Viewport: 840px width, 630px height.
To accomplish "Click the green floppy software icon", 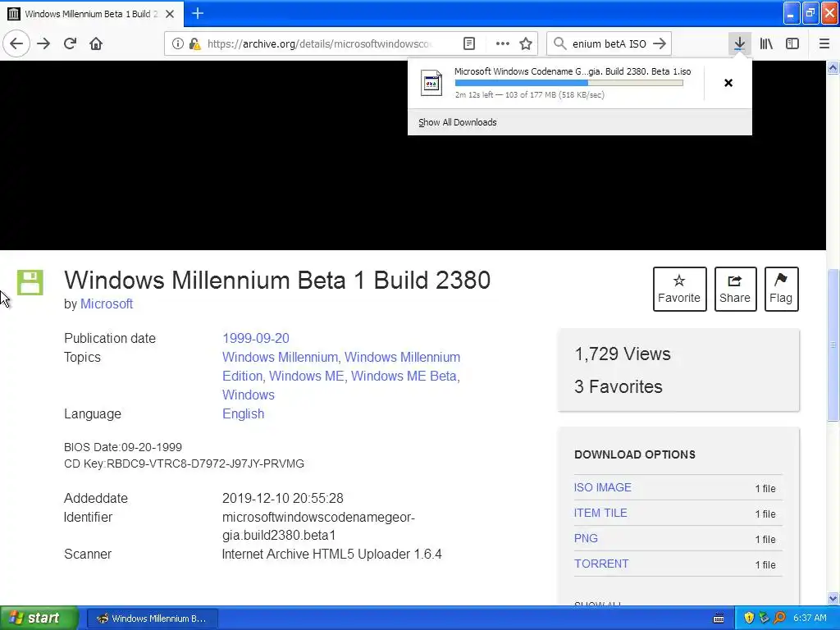I will [30, 282].
